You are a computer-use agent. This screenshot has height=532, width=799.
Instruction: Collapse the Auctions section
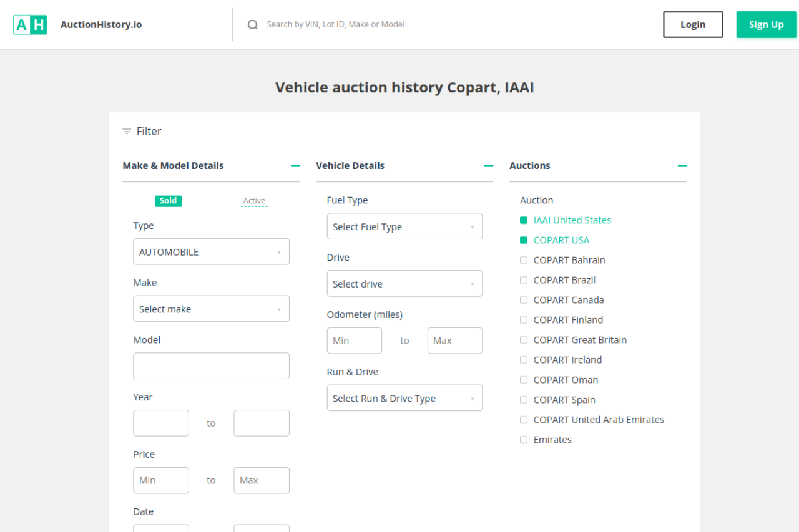coord(682,166)
